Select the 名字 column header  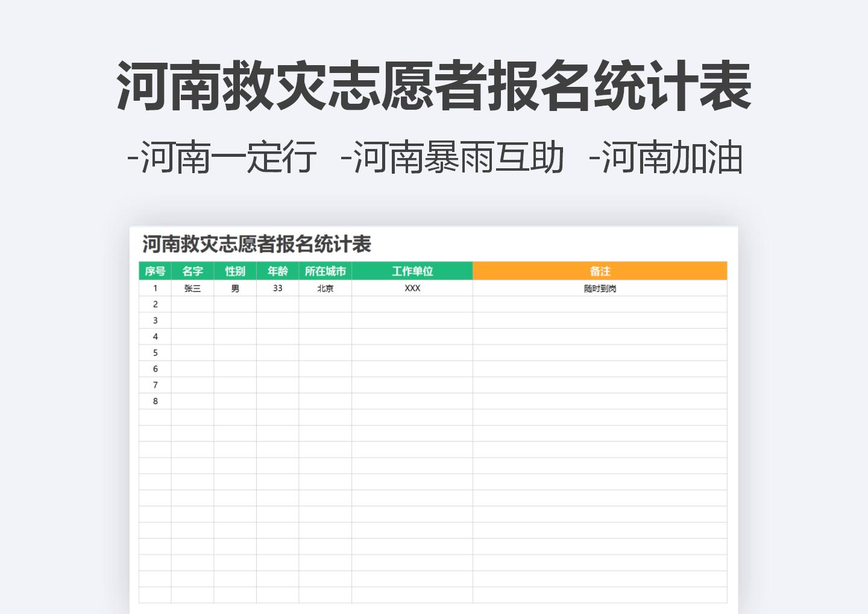(192, 271)
